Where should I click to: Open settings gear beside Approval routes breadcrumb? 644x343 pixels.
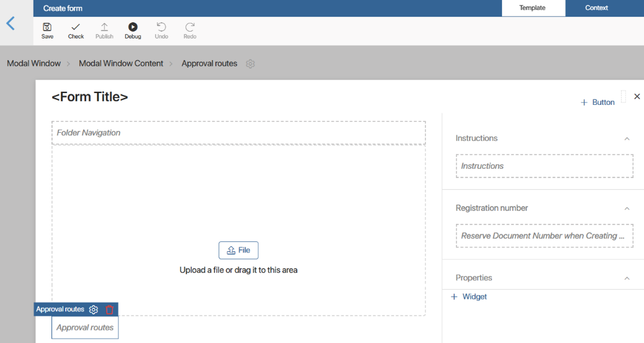(x=250, y=64)
